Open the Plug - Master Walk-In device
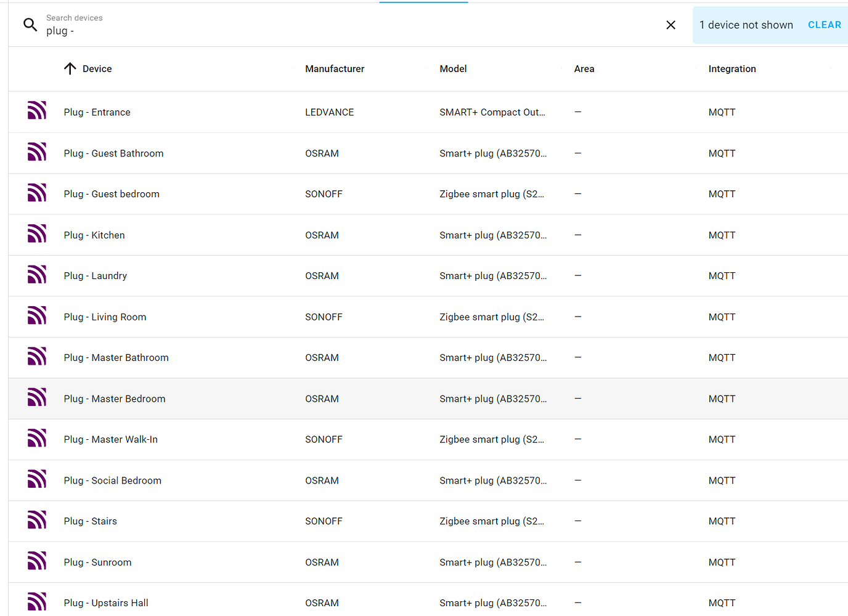 [110, 439]
